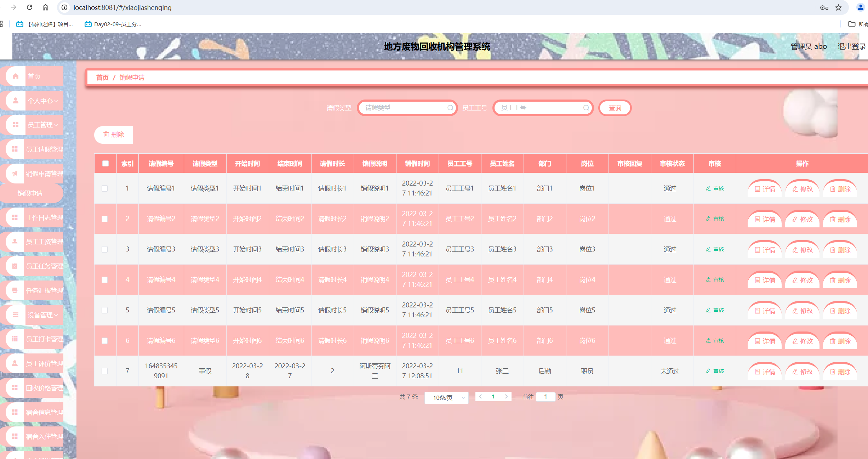The width and height of the screenshot is (868, 459).
Task: Click the search icon in the 请假类型 field
Action: point(450,108)
